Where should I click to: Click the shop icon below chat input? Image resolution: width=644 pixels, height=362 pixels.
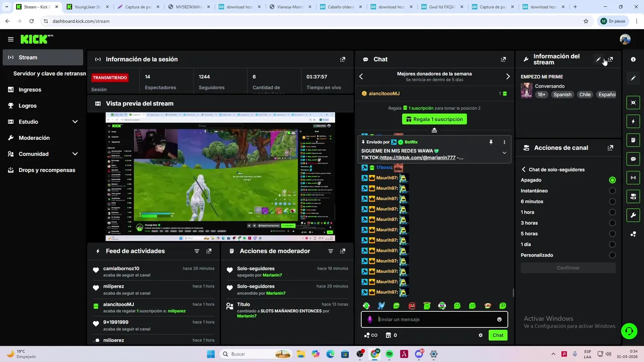pyautogui.click(x=388, y=335)
